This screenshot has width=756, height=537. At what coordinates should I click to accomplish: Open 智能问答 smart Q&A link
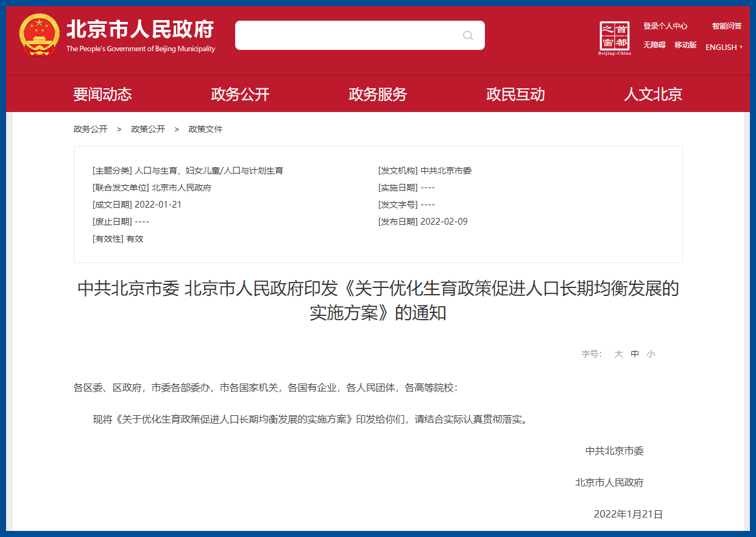pos(727,26)
